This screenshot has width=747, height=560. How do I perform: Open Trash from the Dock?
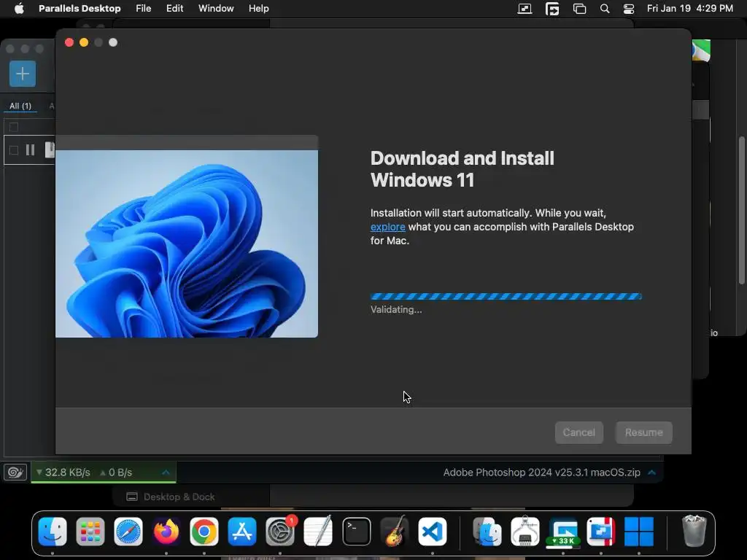click(694, 531)
